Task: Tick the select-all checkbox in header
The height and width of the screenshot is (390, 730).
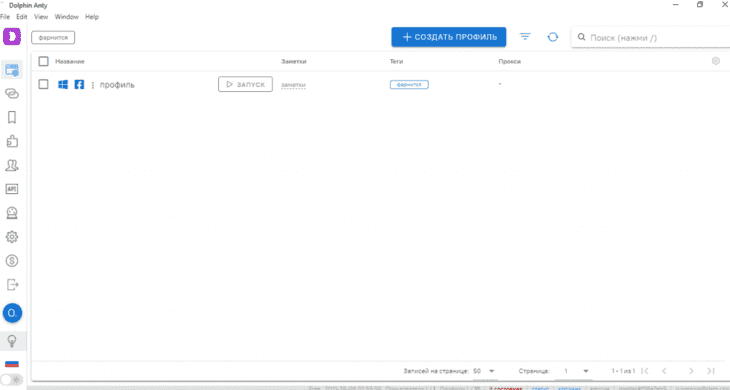Action: (43, 61)
